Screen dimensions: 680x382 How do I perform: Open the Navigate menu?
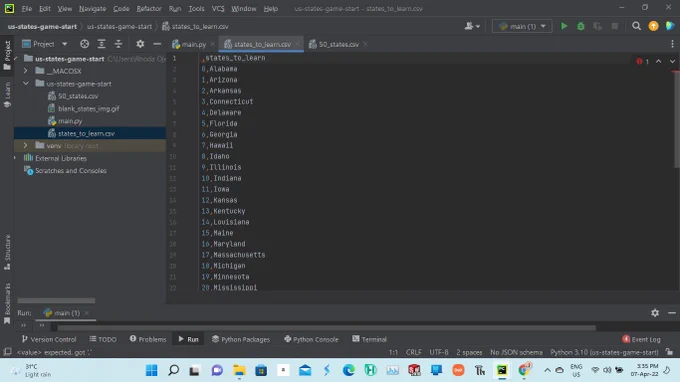92,8
